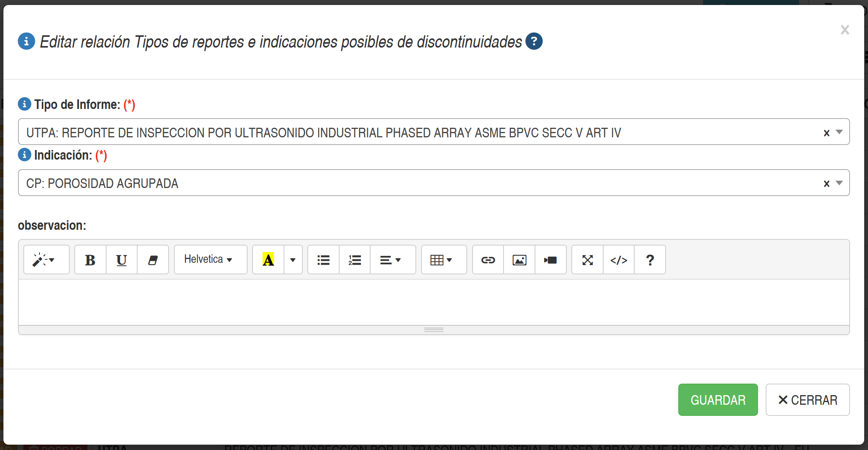Toggle fullscreen editor mode

pos(587,260)
